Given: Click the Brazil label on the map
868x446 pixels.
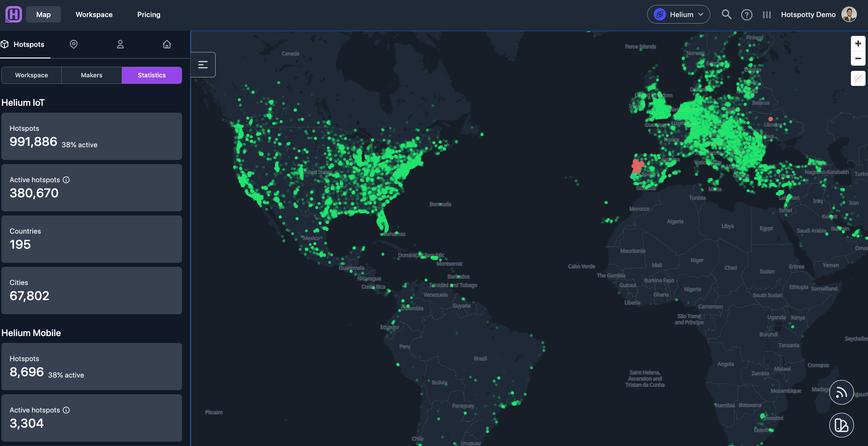Looking at the screenshot, I should point(480,359).
